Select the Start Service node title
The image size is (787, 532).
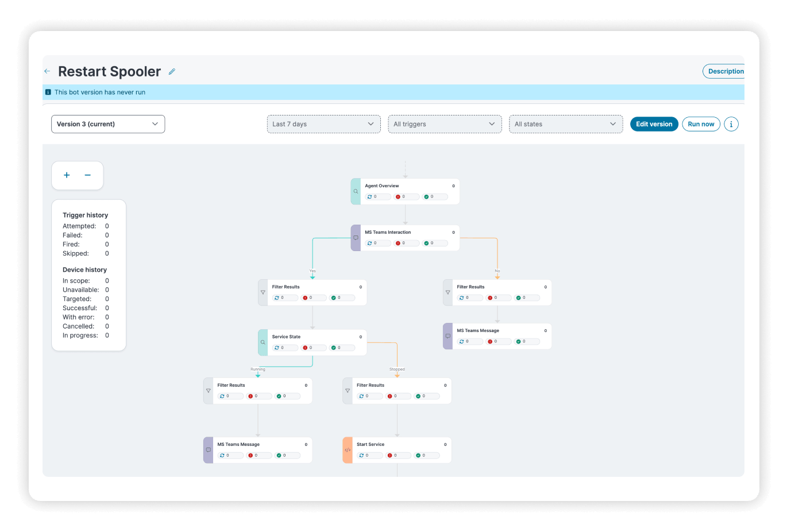371,444
